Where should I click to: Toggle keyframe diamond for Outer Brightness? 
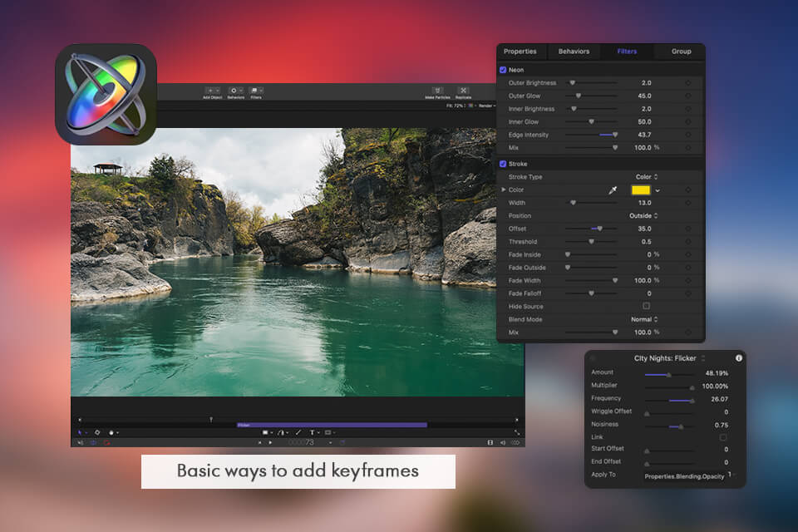pyautogui.click(x=688, y=83)
